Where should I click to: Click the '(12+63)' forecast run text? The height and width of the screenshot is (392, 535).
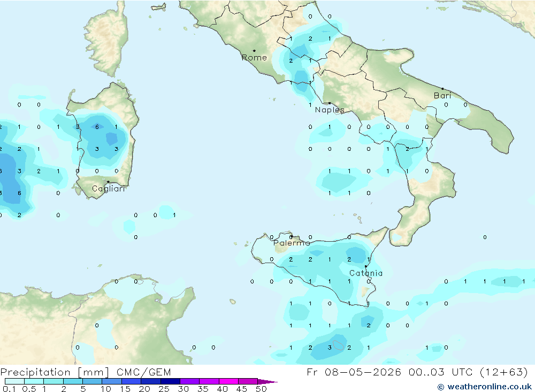tap(503, 372)
